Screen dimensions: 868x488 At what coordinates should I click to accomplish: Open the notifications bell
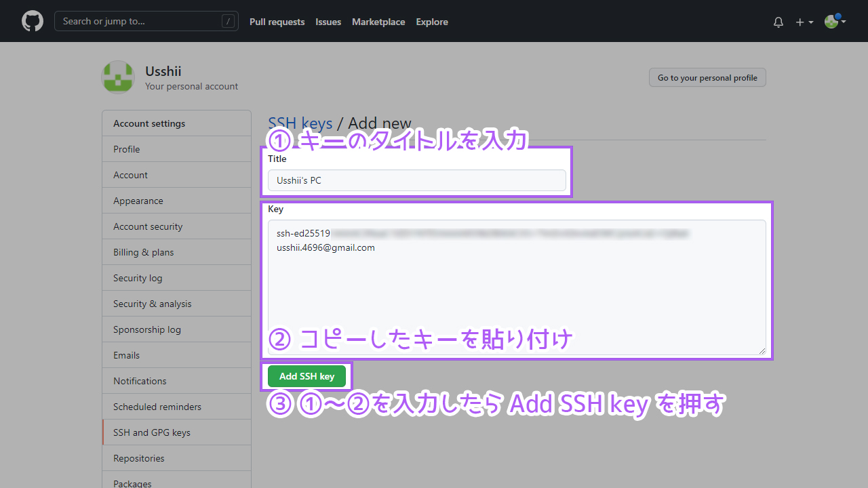(x=778, y=22)
